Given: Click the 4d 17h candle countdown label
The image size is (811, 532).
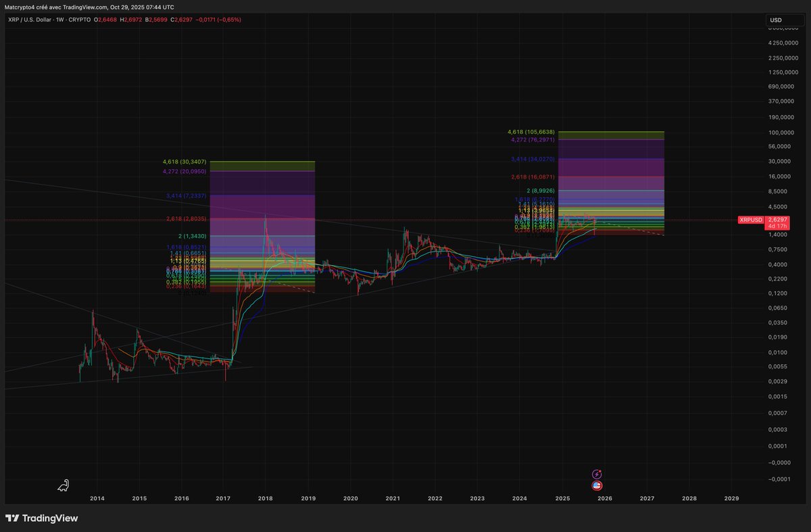Looking at the screenshot, I should (777, 226).
